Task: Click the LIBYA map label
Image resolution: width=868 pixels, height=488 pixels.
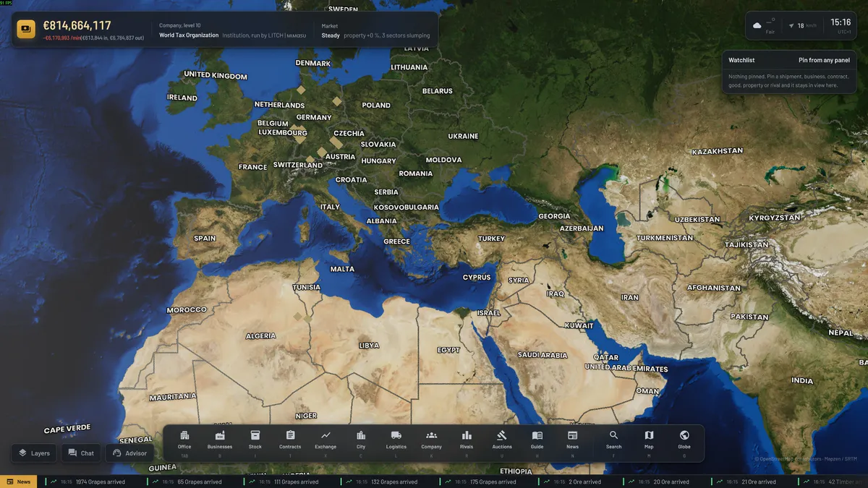Action: point(369,346)
